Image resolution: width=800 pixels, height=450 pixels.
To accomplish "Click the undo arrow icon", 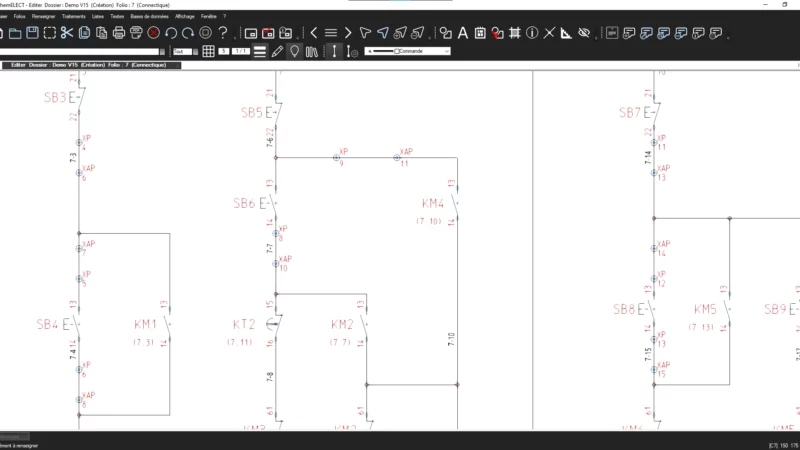I will (x=171, y=33).
